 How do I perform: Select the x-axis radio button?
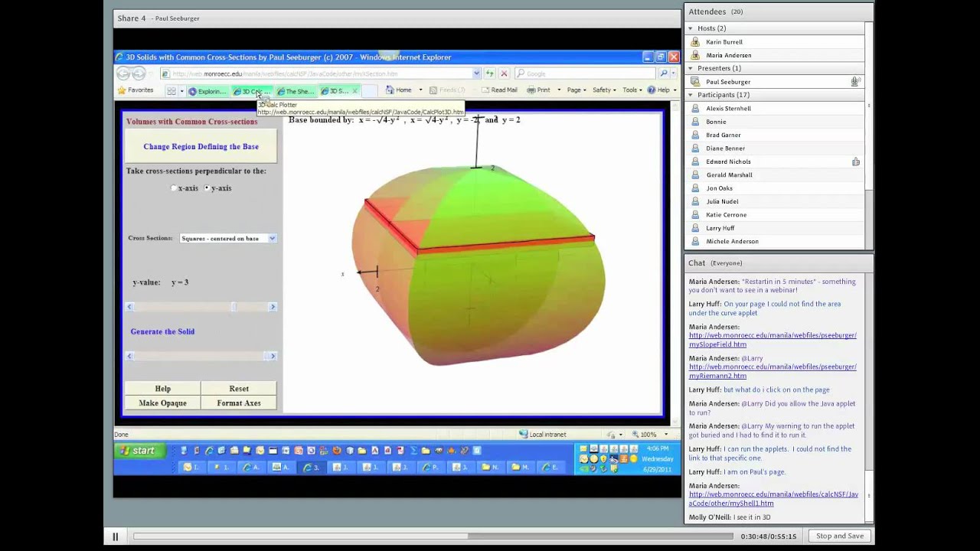pyautogui.click(x=174, y=188)
